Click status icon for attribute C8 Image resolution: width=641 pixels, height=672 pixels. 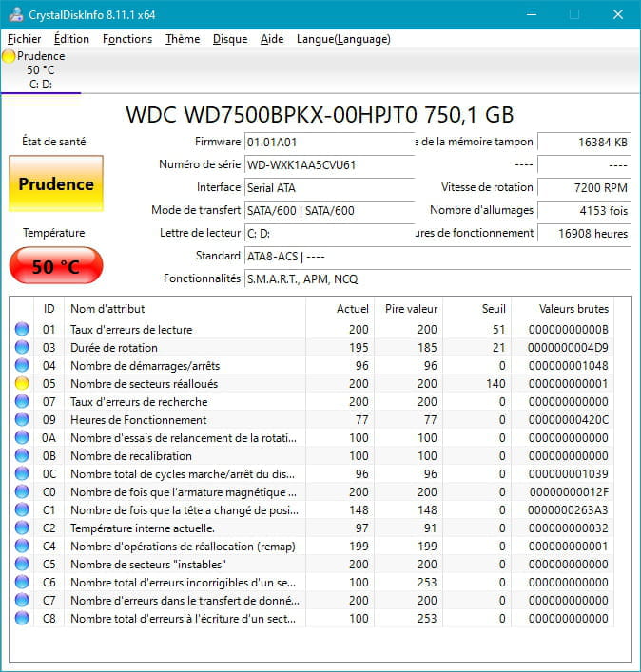coord(22,618)
